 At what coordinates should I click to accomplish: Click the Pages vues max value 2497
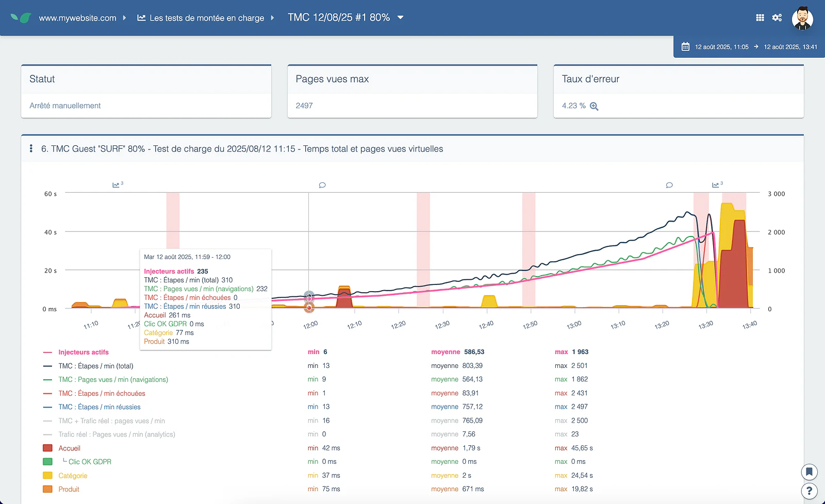click(x=304, y=106)
